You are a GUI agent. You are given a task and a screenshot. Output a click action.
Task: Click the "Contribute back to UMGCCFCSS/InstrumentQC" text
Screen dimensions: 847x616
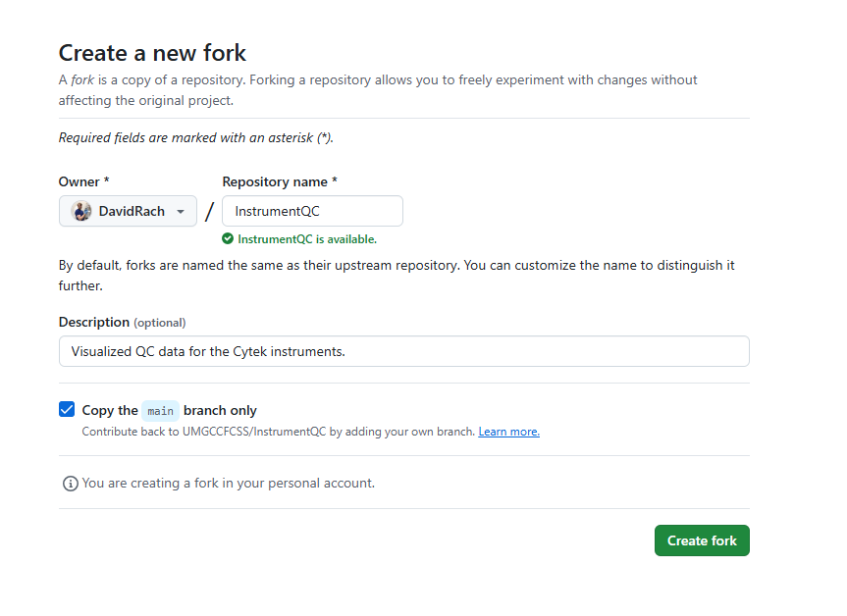278,432
